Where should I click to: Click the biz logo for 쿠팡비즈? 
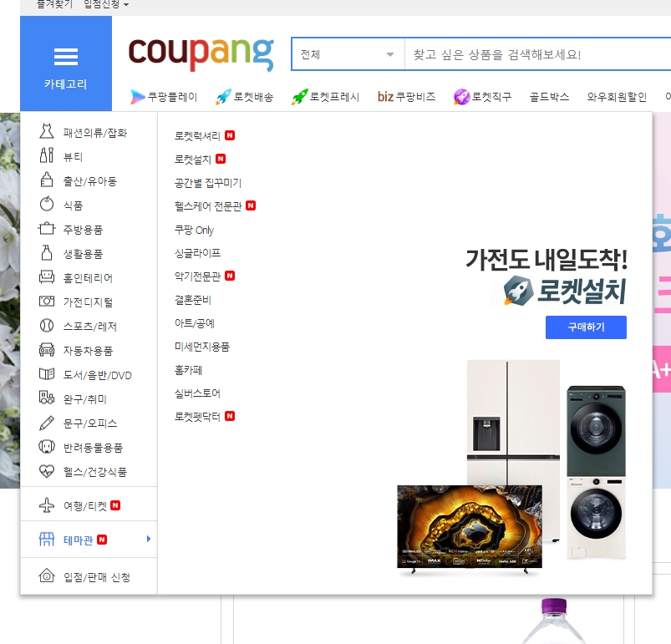tap(385, 97)
